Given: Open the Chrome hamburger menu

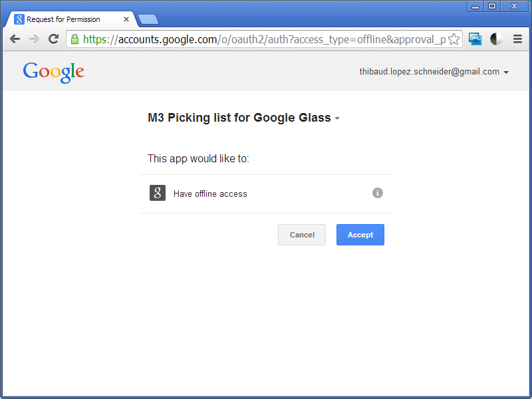Looking at the screenshot, I should tap(517, 39).
